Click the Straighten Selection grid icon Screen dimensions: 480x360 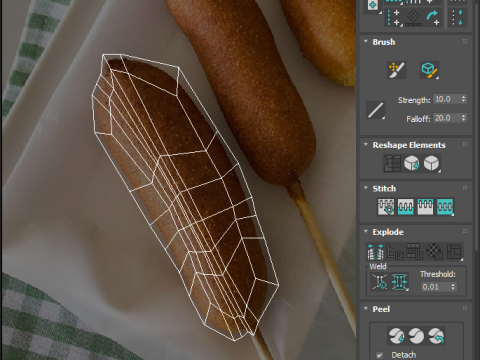392,163
